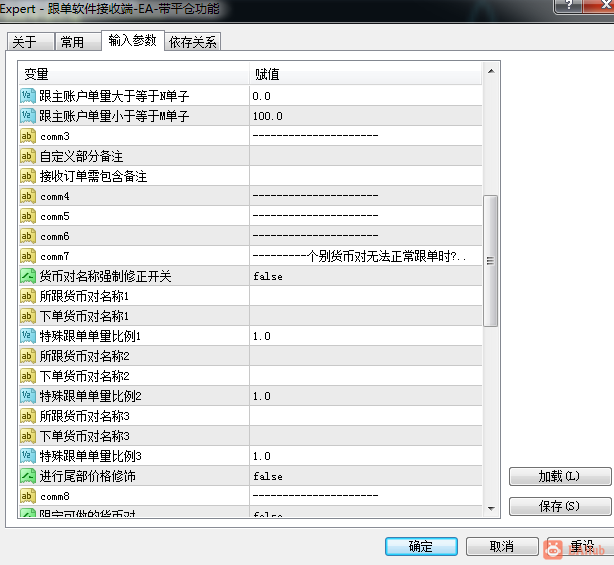Select the false value of 货币对名称强制修正开关
Viewport: 614px width, 565px height.
(366, 276)
